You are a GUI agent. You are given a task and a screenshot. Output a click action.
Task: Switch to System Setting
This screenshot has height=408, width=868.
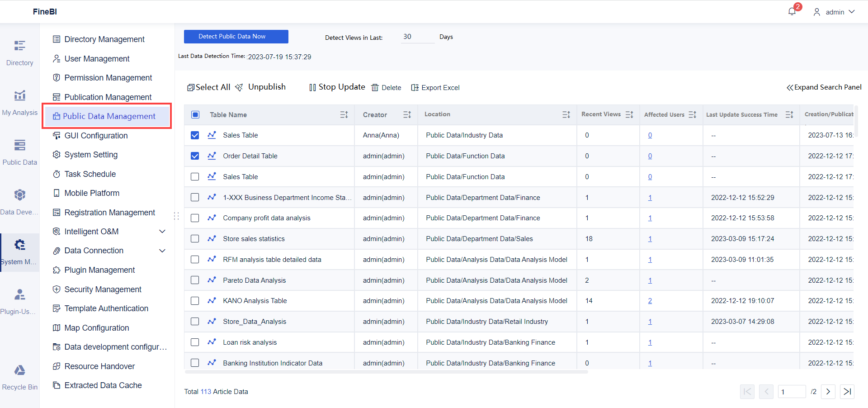point(90,154)
